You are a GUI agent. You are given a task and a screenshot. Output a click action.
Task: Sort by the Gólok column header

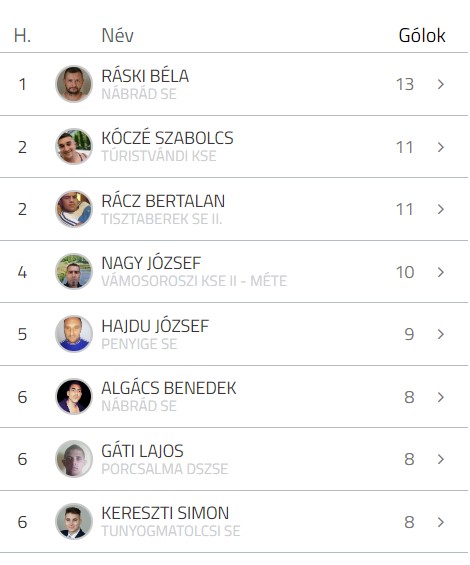(x=422, y=35)
